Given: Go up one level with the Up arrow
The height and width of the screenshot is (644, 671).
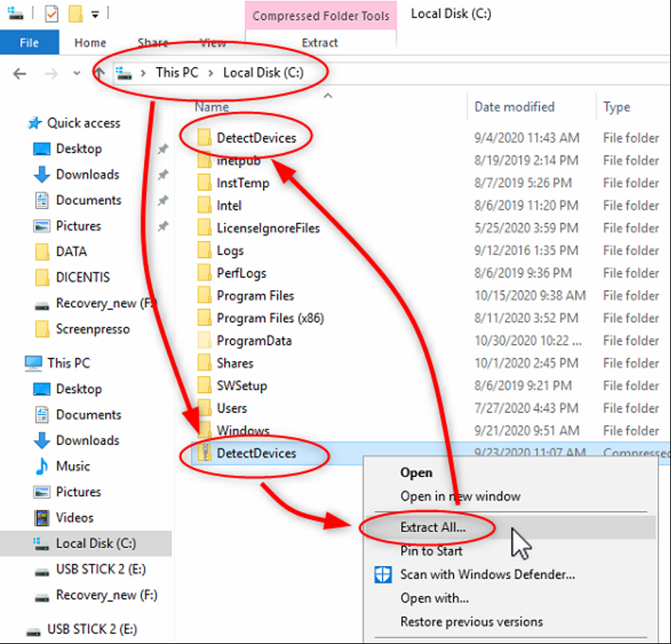Looking at the screenshot, I should click(x=99, y=72).
